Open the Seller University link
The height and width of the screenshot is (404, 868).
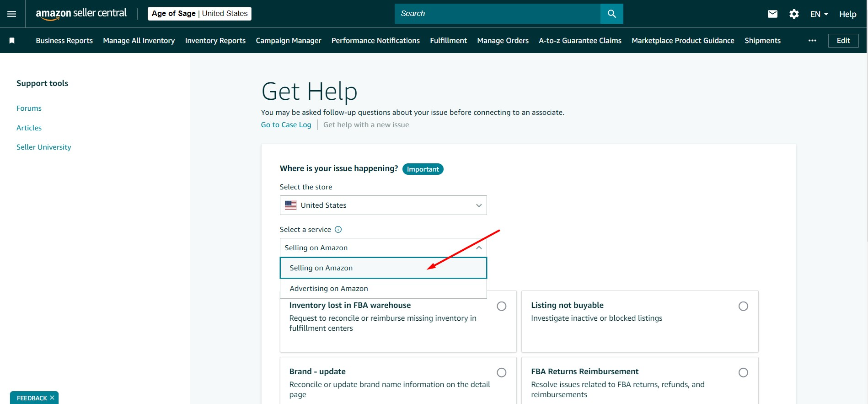(x=44, y=147)
